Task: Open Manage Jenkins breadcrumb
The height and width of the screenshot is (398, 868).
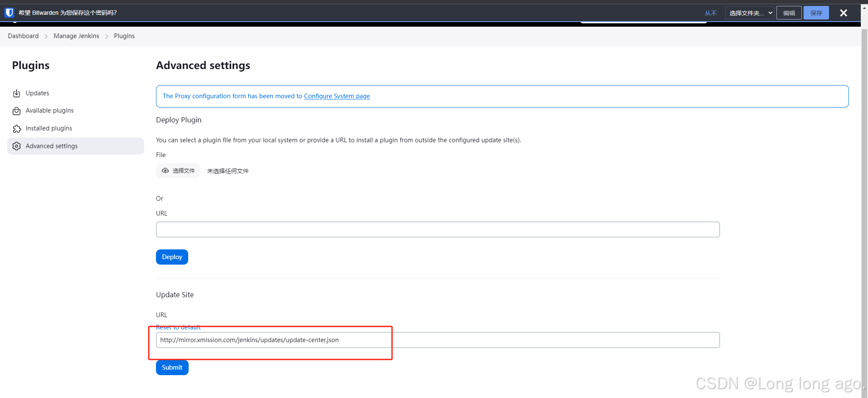Action: 76,36
